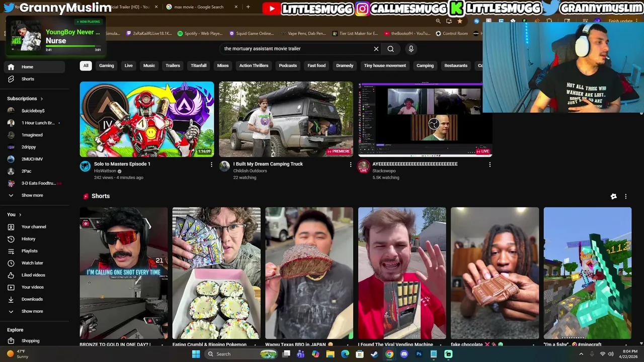Open $uicideboy$ subscription channel
644x362 pixels.
33,111
